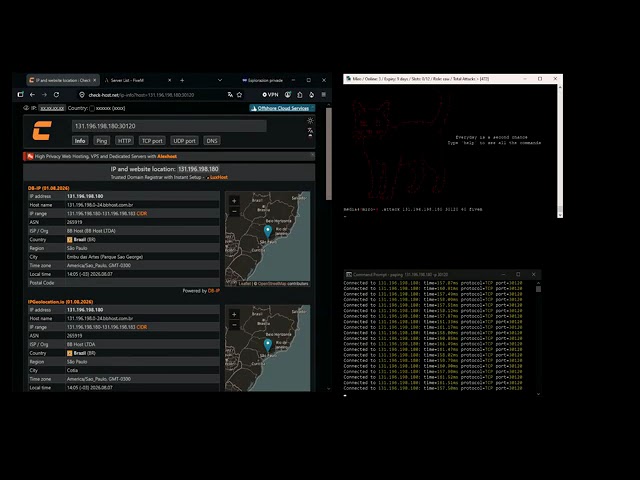Select the Ping check button
The image size is (640, 480).
coord(102,141)
